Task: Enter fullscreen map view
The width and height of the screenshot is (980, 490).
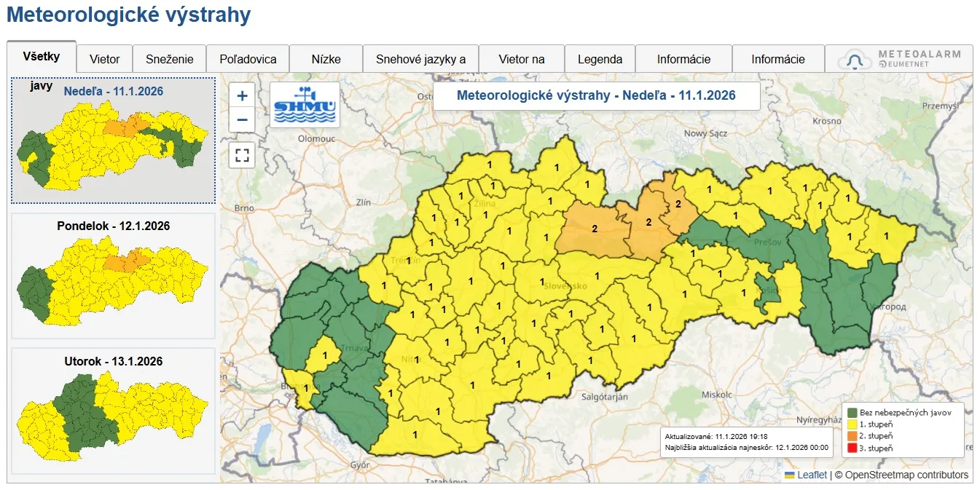Action: (241, 155)
